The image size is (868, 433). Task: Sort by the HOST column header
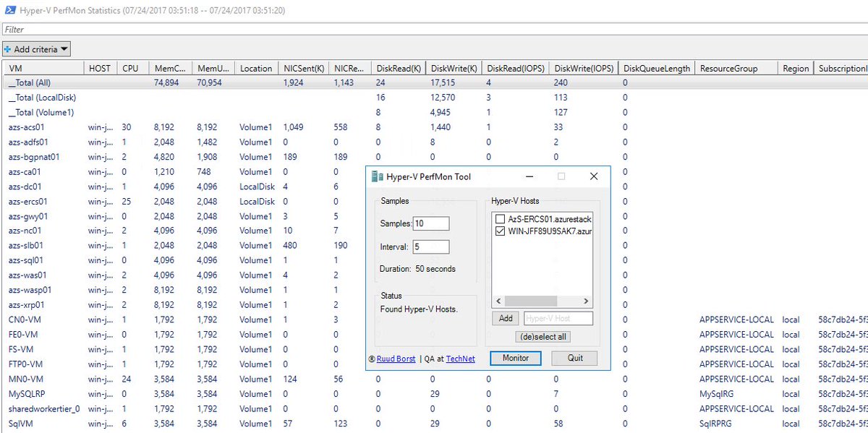[101, 68]
